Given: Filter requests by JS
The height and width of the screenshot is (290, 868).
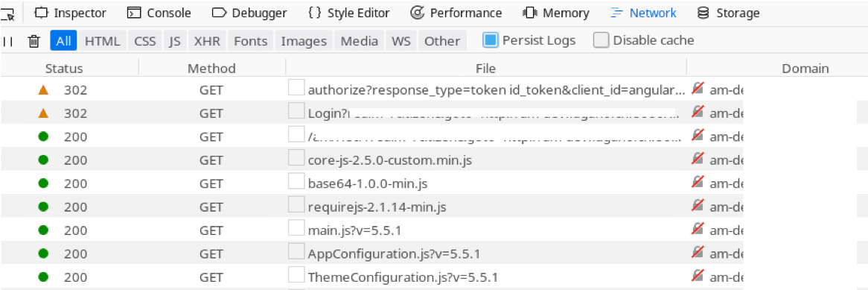Looking at the screenshot, I should 175,41.
